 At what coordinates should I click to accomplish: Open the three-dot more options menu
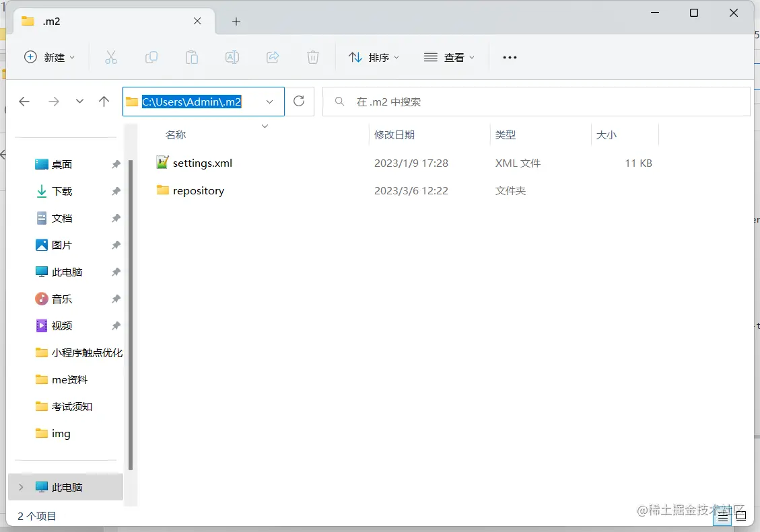(x=510, y=57)
